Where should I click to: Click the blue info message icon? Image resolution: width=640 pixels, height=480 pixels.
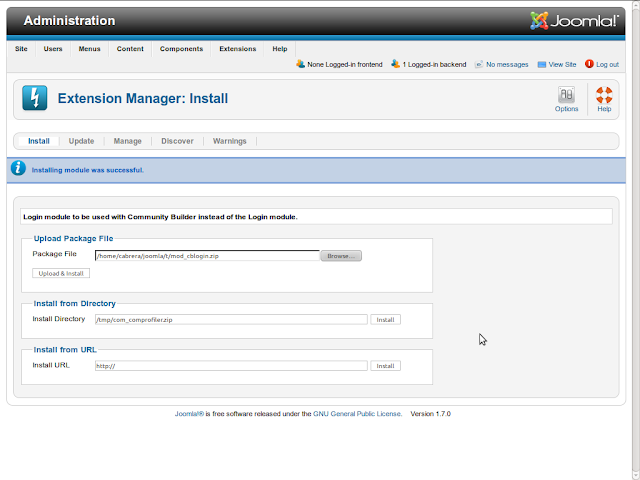click(x=18, y=168)
